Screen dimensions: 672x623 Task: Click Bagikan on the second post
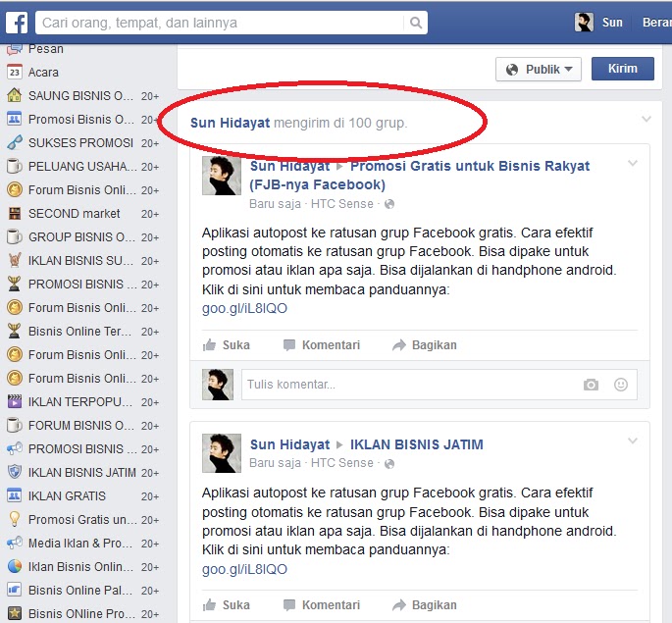(425, 605)
